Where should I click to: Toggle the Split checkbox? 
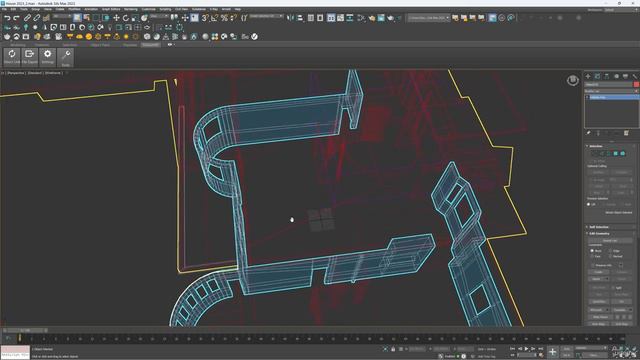pos(613,288)
